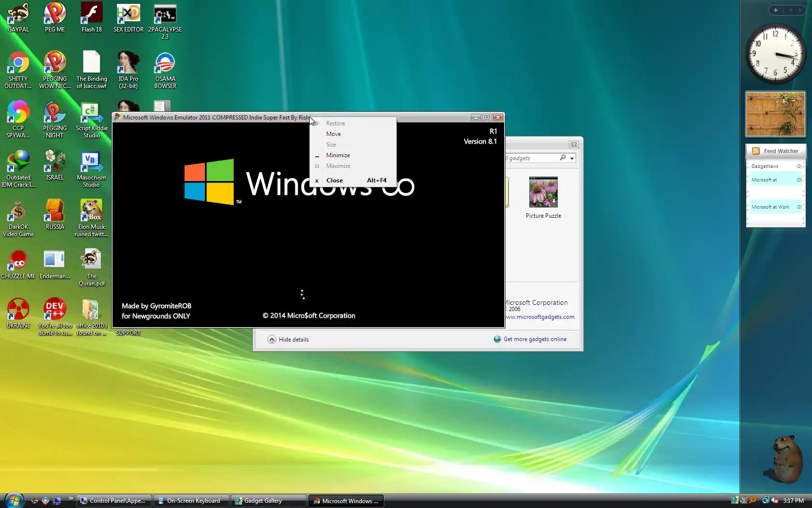Open the UKRAINE desktop shortcut
812x508 pixels.
18,314
